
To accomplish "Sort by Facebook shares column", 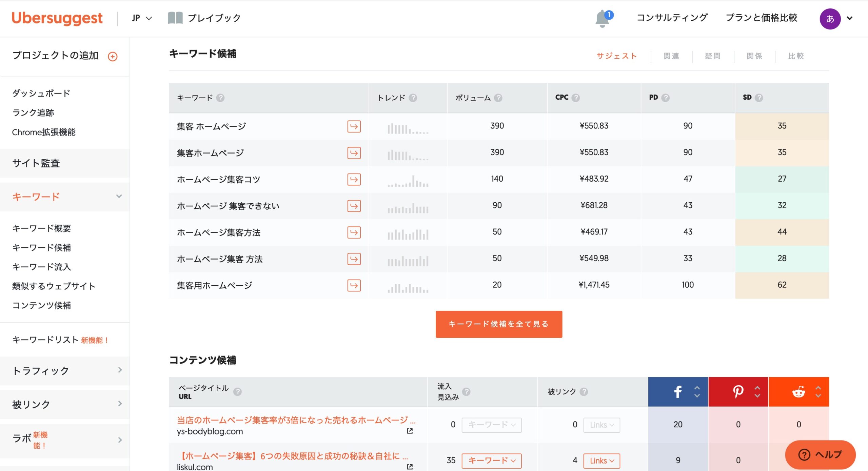I will click(x=697, y=392).
